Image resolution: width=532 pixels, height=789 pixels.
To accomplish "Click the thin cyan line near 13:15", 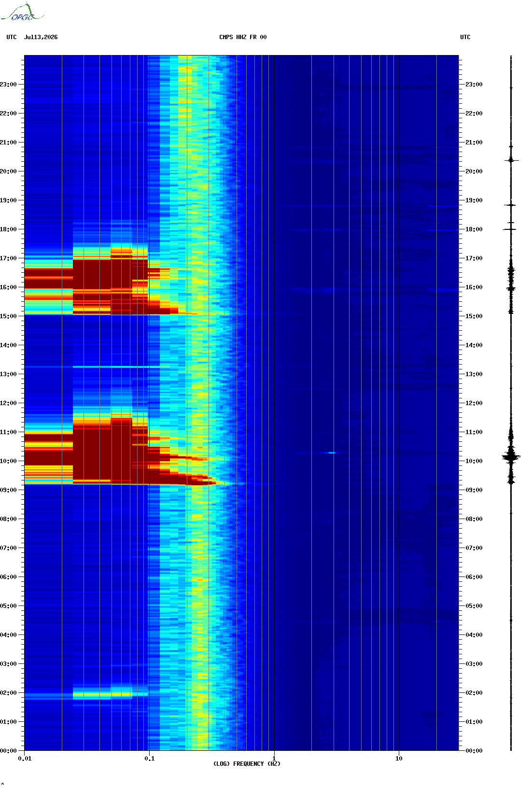I will click(x=116, y=367).
